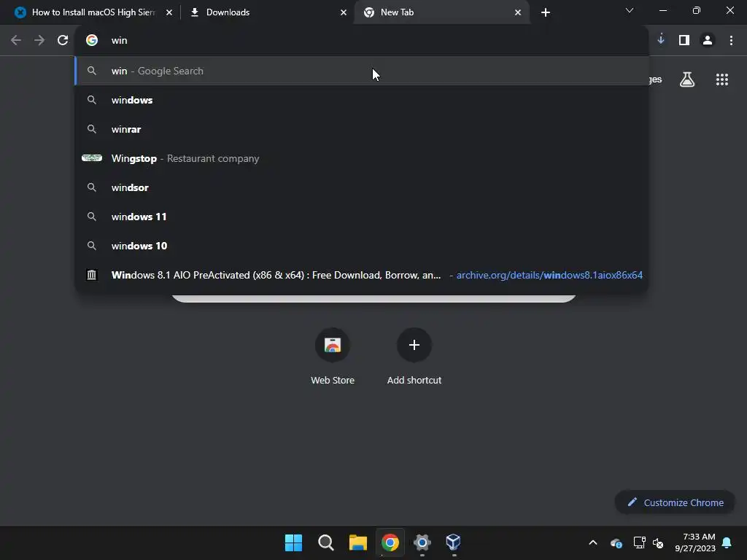Close the Downloads tab
Image resolution: width=747 pixels, height=560 pixels.
(x=344, y=12)
